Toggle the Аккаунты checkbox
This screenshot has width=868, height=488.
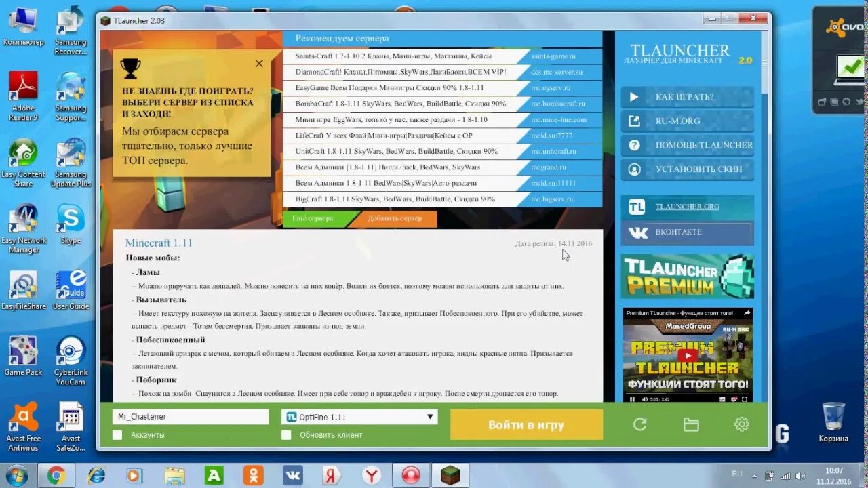[x=117, y=434]
